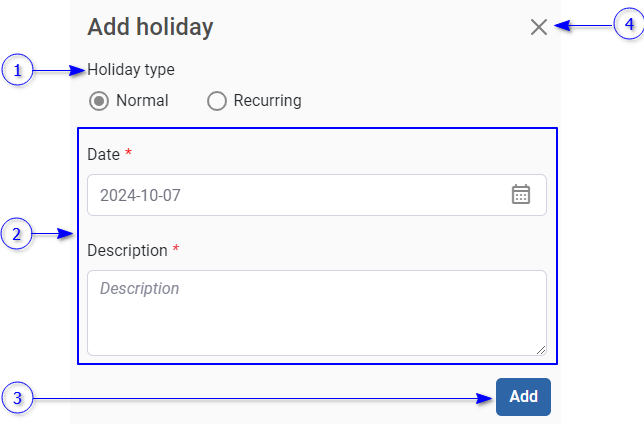
Task: Click the Add holiday dialog title
Action: (150, 27)
